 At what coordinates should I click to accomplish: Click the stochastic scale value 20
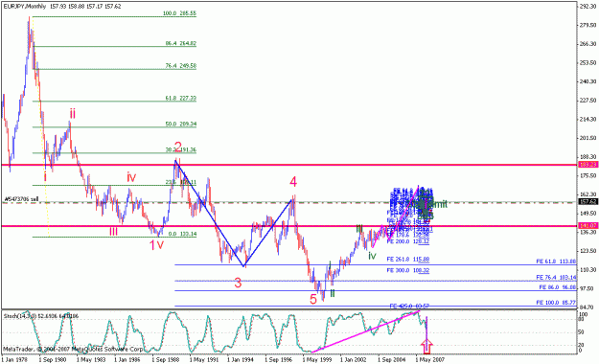[582, 345]
